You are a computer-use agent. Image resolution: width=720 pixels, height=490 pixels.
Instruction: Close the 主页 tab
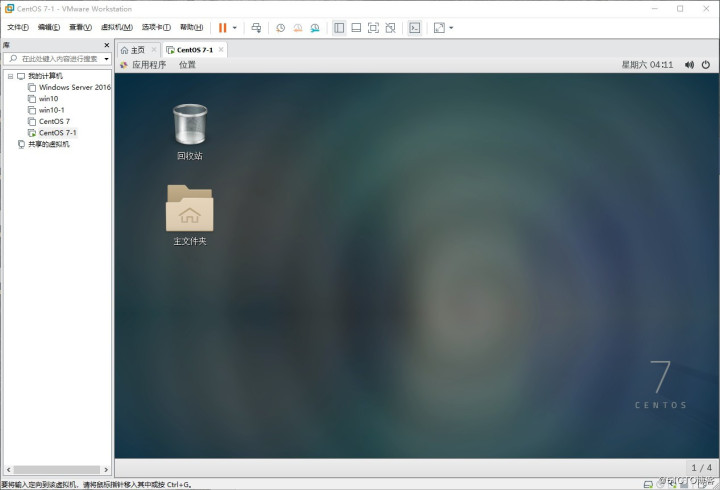click(x=154, y=50)
